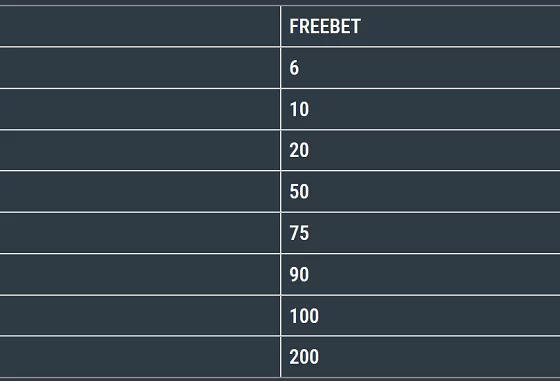
Task: Click the blank header cell beside FREEBET
Action: pos(140,26)
